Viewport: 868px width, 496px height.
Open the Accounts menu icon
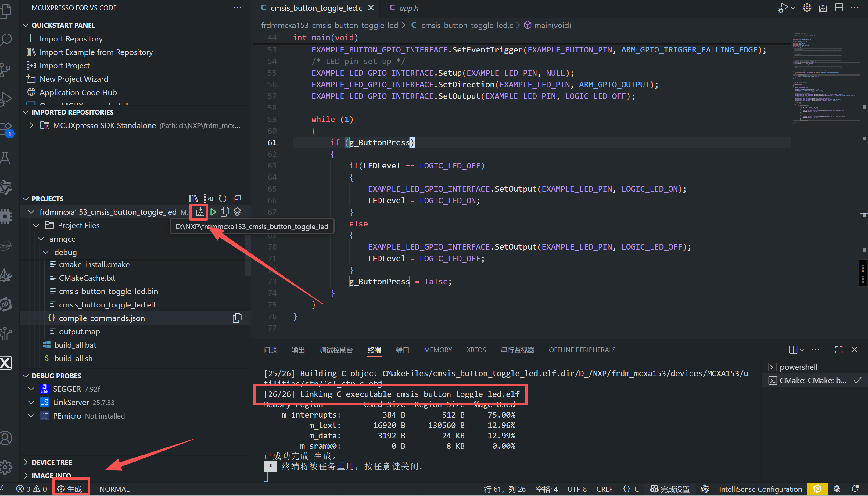[6, 438]
